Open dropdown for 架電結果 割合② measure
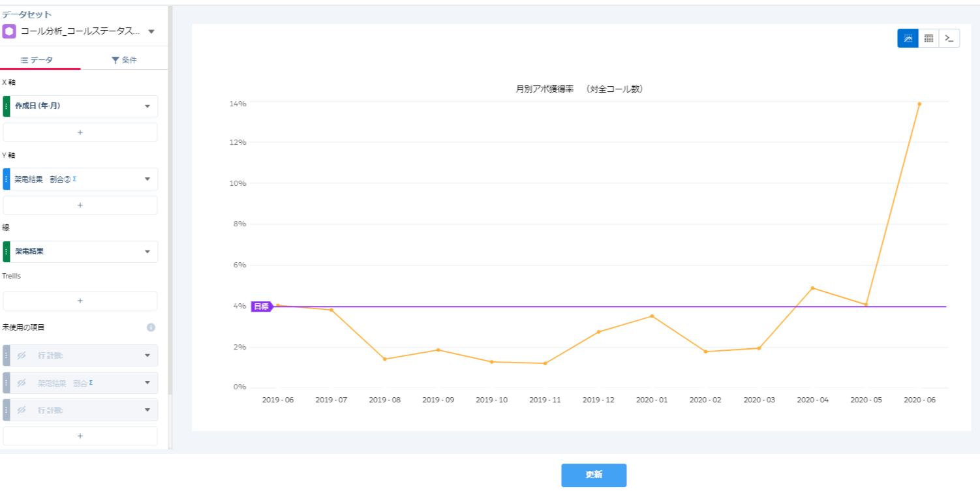The height and width of the screenshot is (493, 980). coord(147,179)
